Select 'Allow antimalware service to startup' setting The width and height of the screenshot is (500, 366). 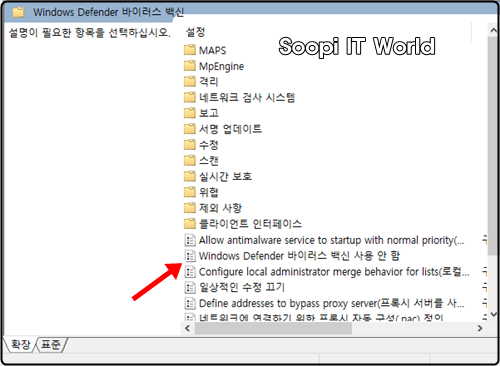click(332, 240)
